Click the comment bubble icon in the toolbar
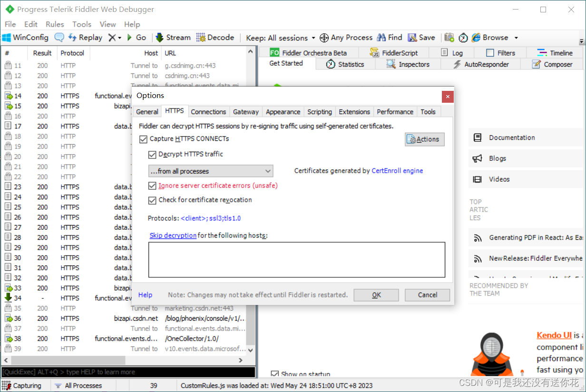 click(59, 37)
